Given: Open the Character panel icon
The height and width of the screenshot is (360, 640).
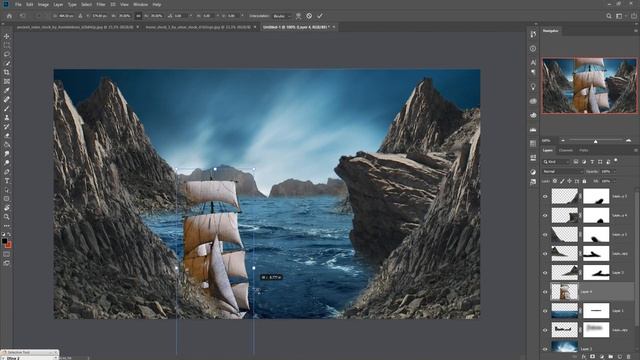Looking at the screenshot, I should coord(533,62).
